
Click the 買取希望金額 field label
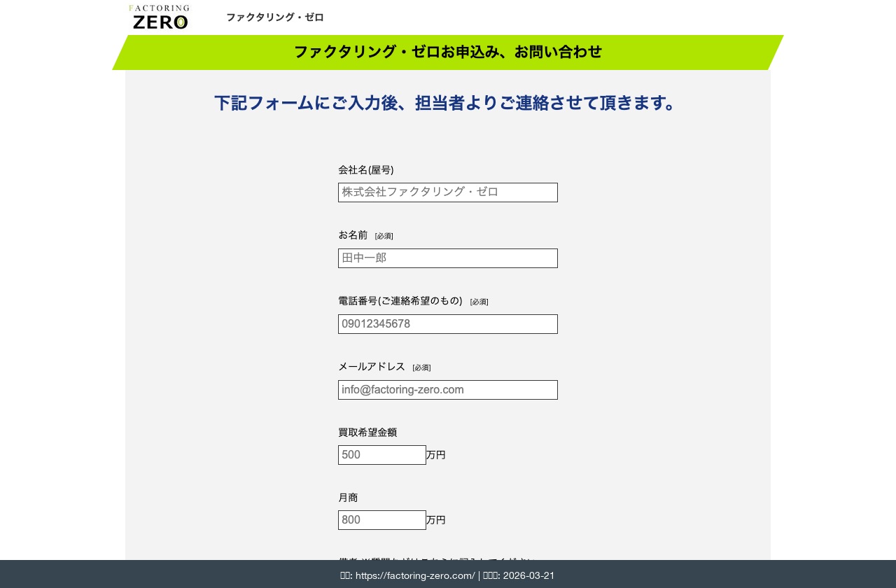click(x=367, y=432)
